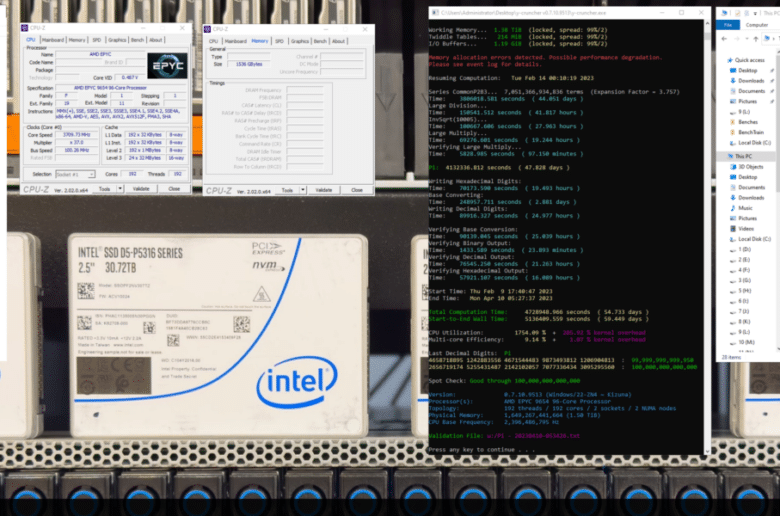The width and height of the screenshot is (780, 516).
Task: Open drive 4 (F:) icon in Explorer
Action: pos(733,270)
